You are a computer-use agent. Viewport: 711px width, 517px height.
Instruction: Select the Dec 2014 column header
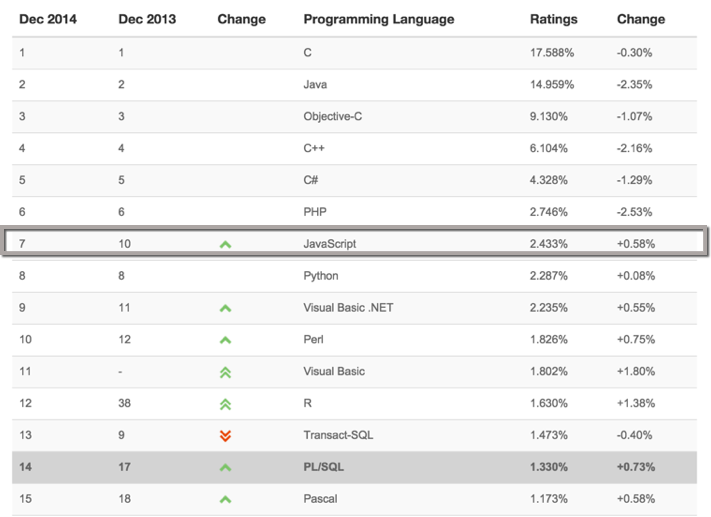click(x=48, y=19)
